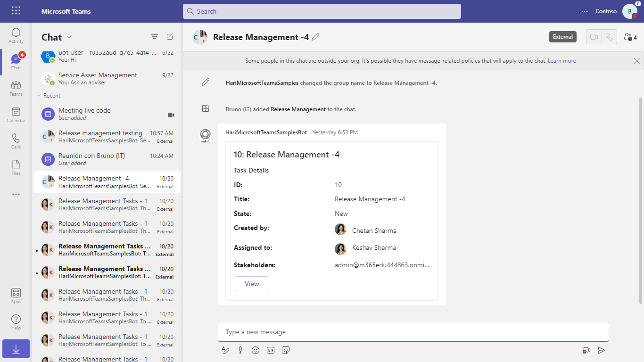Open HariMicrosoftTeamsSamplesBot avatar
The image size is (644, 362).
pyautogui.click(x=206, y=135)
